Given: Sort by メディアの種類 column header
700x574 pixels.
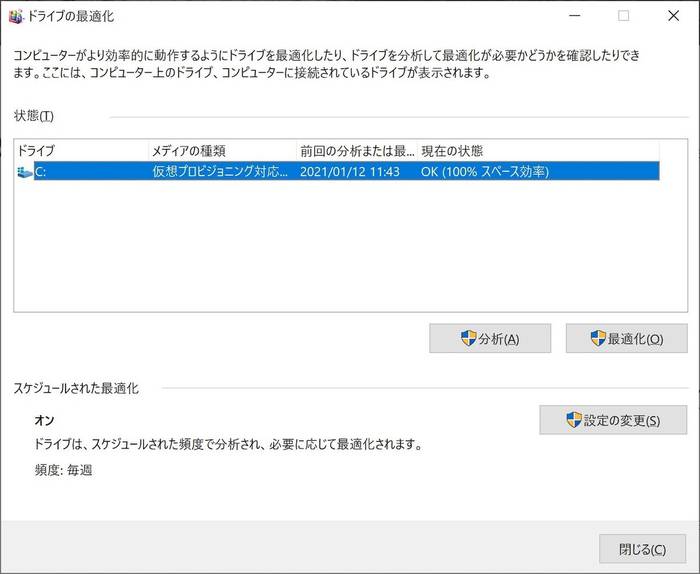Looking at the screenshot, I should click(x=222, y=151).
